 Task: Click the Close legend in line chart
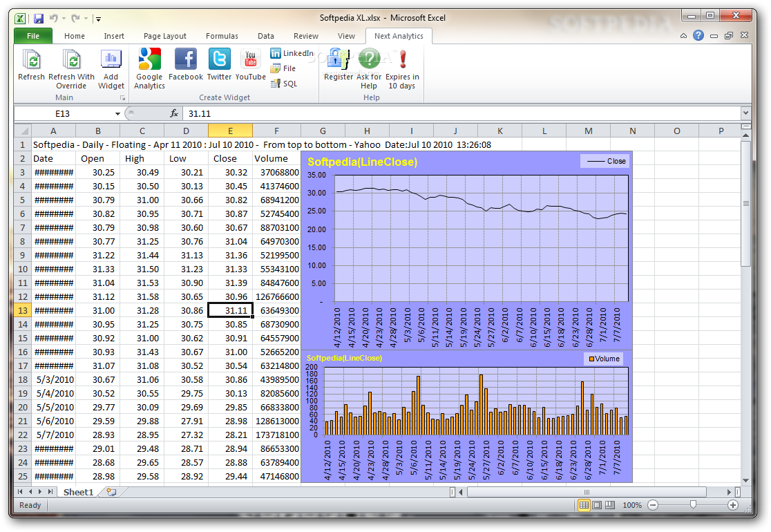(x=605, y=161)
